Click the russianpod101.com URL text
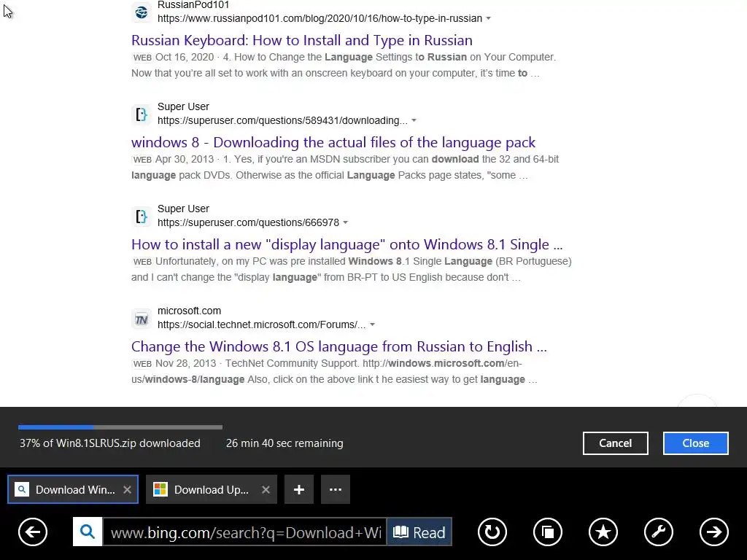Screen dimensions: 747x560 point(320,18)
